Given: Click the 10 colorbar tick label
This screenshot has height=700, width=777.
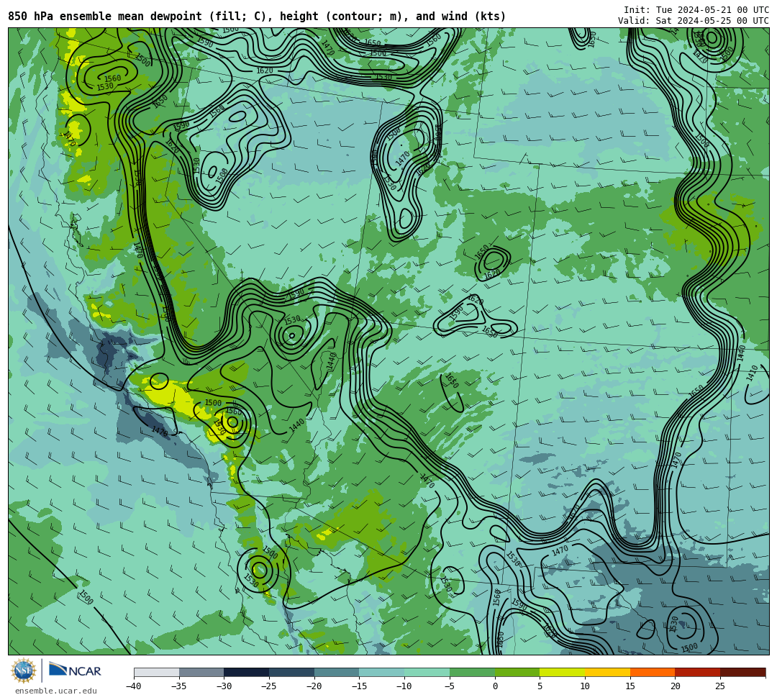Looking at the screenshot, I should pyautogui.click(x=585, y=686).
